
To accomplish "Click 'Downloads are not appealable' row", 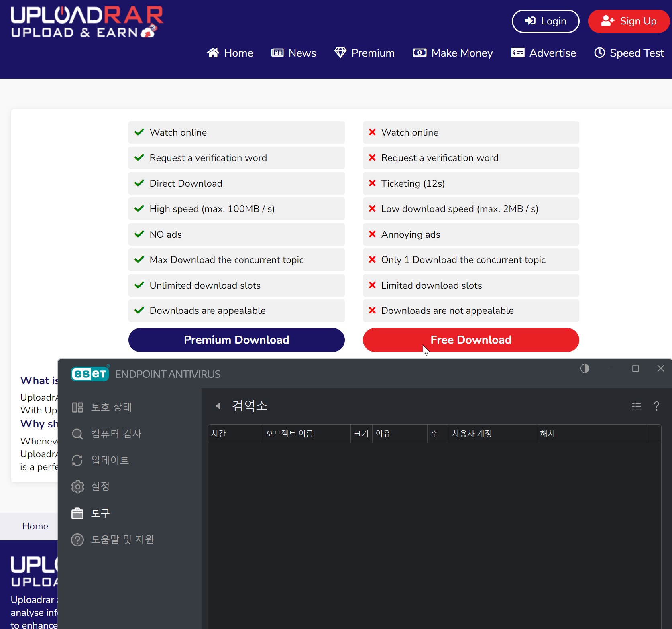I will click(471, 311).
